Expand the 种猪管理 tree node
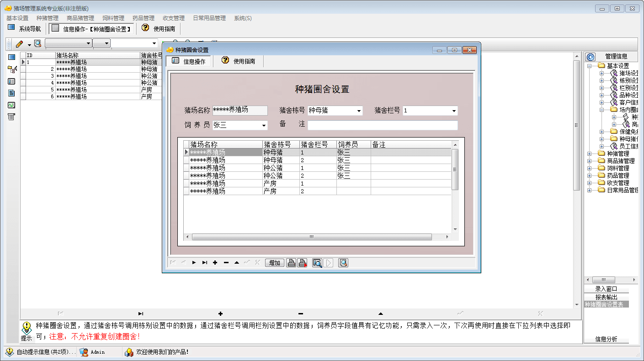The image size is (644, 361). click(590, 154)
